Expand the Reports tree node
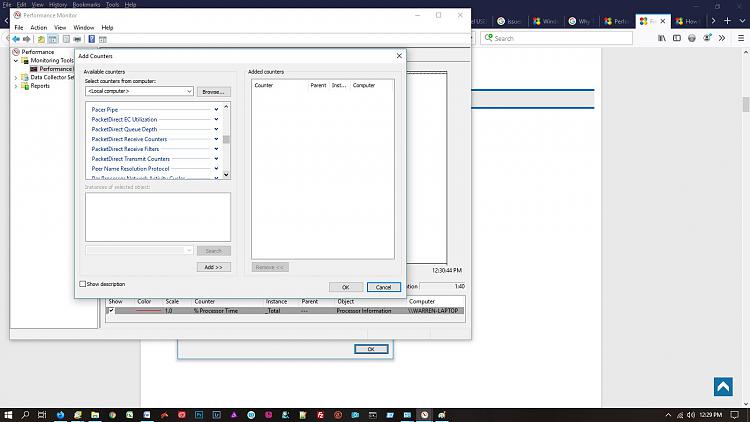 pyautogui.click(x=16, y=86)
